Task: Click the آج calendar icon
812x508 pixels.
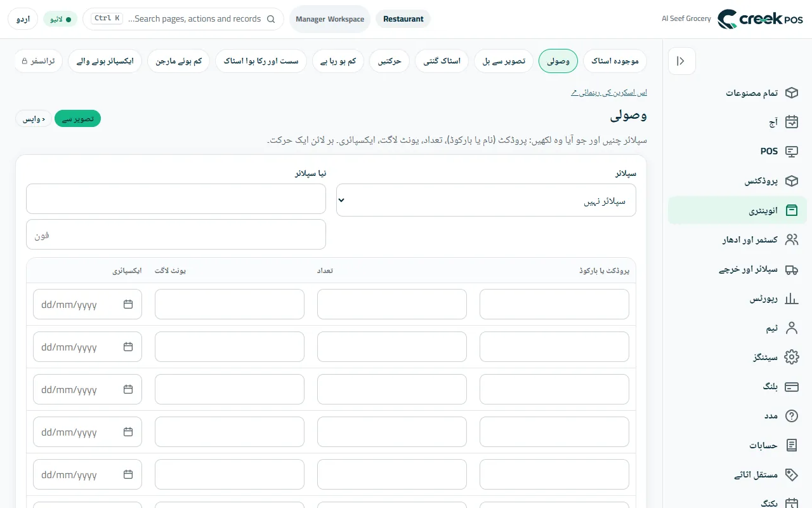Action: coord(791,122)
